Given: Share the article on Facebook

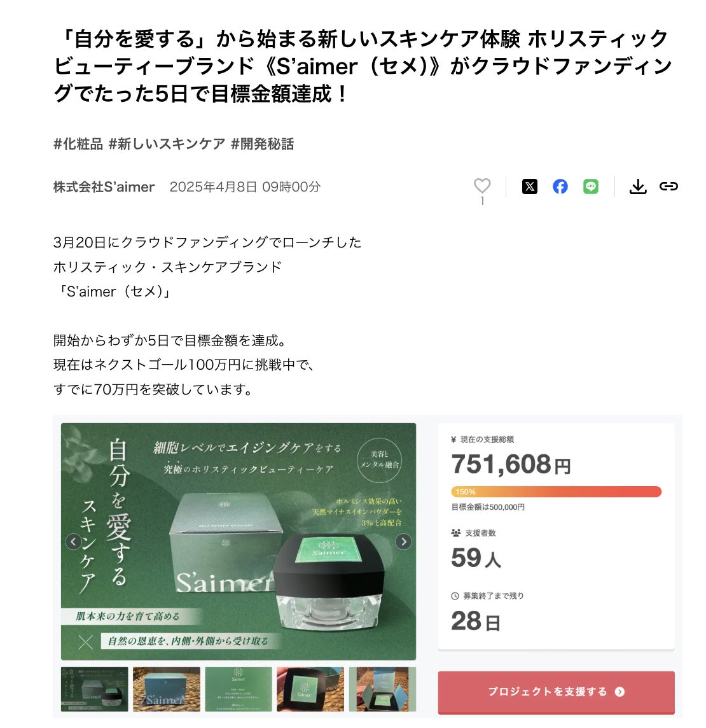Looking at the screenshot, I should coord(560,186).
